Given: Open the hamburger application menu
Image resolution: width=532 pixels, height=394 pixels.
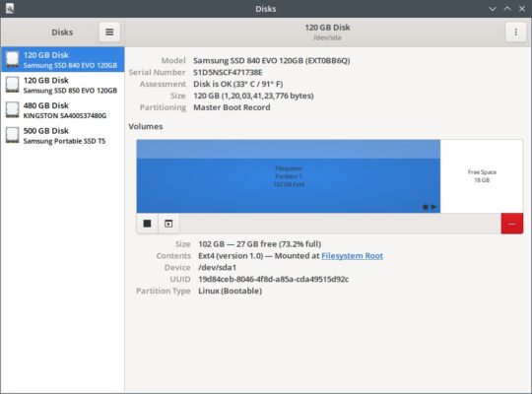Looking at the screenshot, I should coord(109,33).
